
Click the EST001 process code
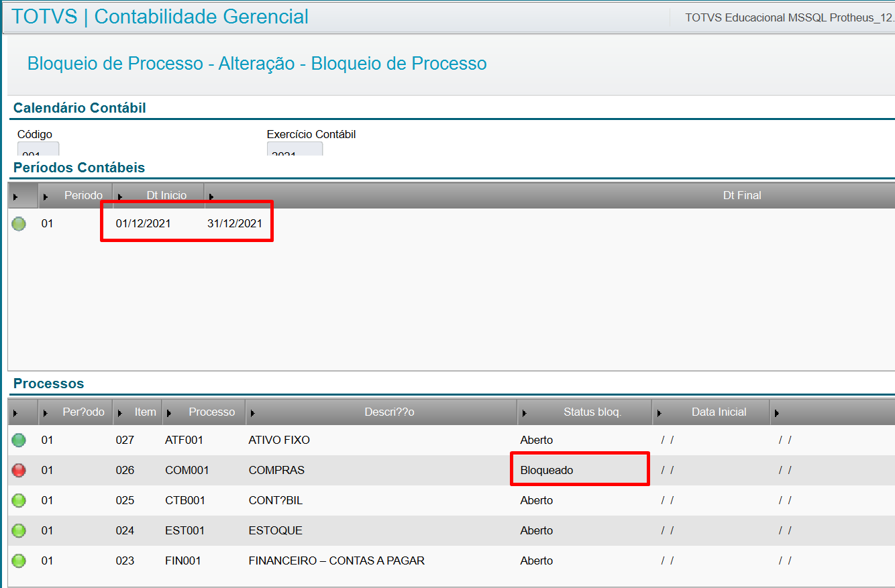tap(185, 531)
